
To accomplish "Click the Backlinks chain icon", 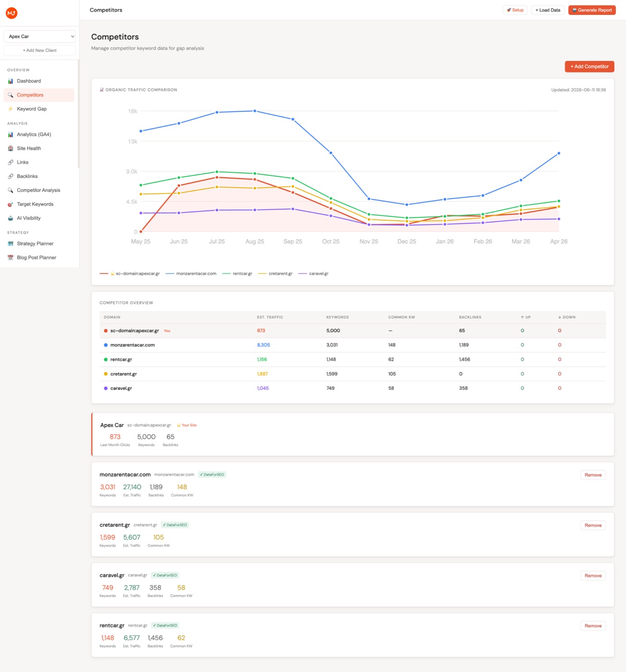I will point(11,176).
